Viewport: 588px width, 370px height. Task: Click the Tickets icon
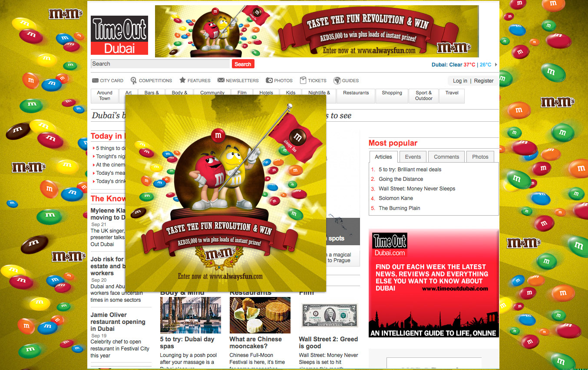(303, 80)
